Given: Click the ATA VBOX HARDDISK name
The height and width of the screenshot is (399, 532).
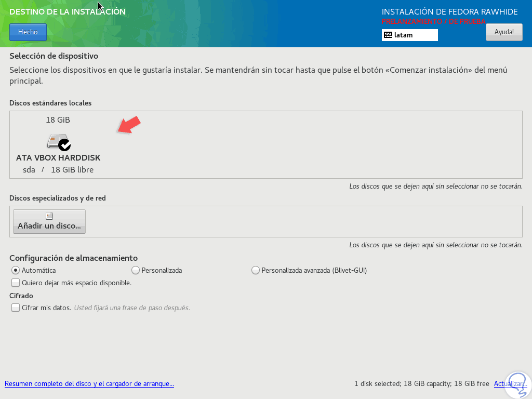Looking at the screenshot, I should [58, 158].
